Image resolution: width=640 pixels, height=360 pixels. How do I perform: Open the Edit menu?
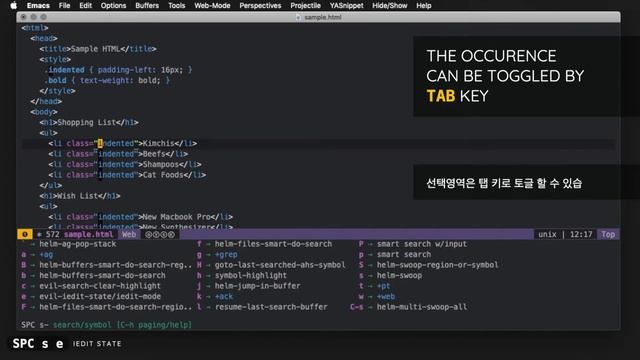coord(86,6)
